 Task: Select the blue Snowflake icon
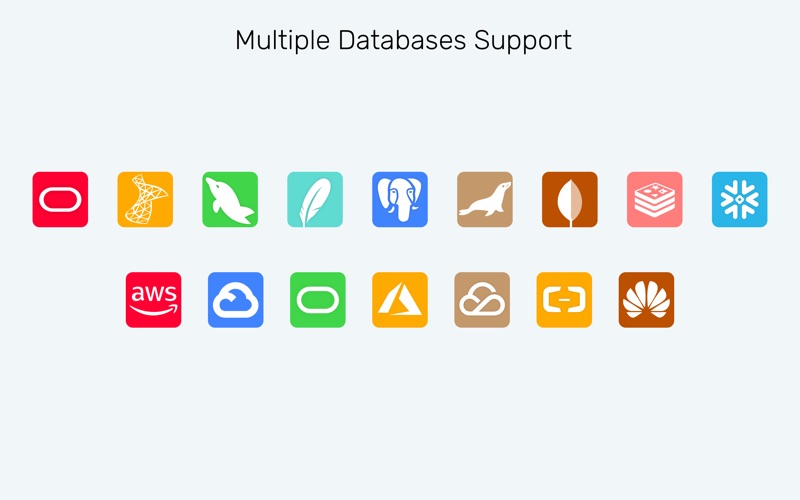tap(740, 199)
